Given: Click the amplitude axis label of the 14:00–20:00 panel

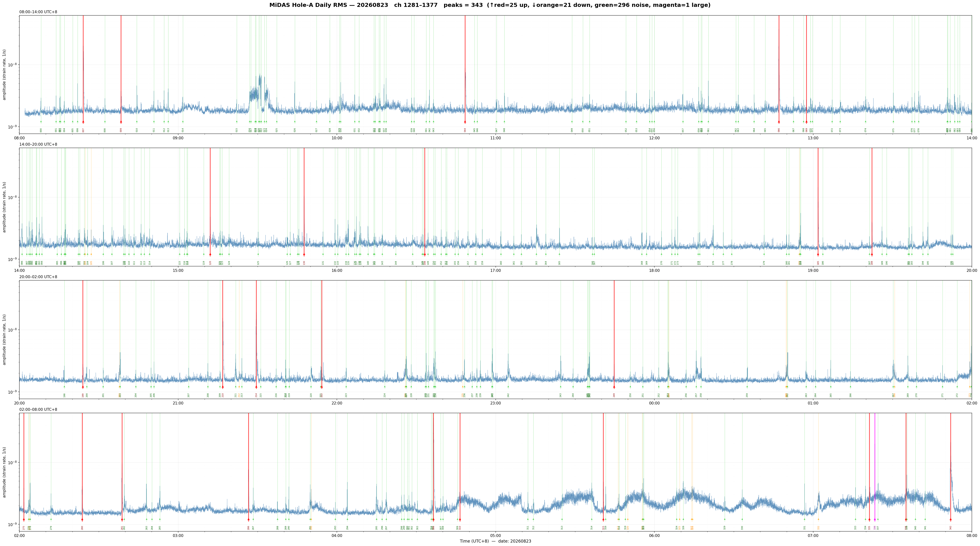Looking at the screenshot, I should pos(5,207).
